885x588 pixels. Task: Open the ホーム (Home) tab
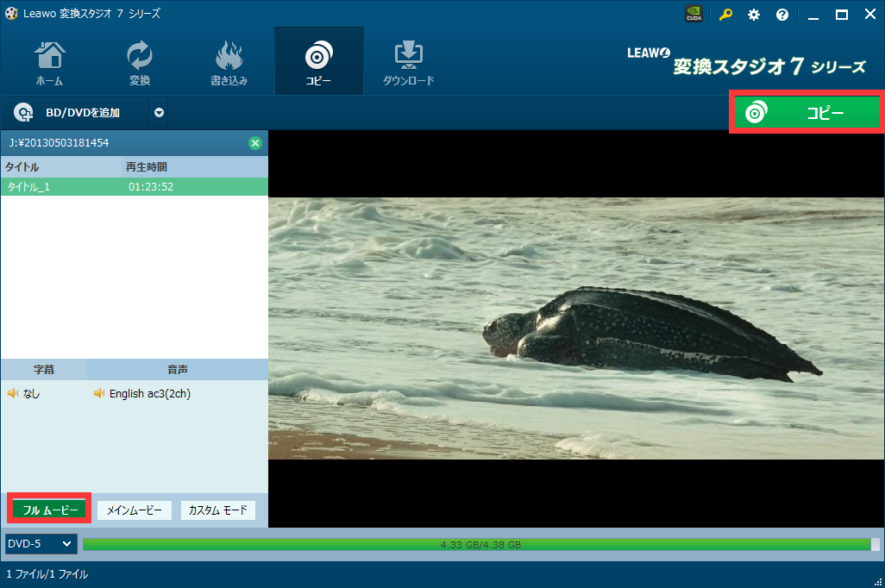point(50,62)
